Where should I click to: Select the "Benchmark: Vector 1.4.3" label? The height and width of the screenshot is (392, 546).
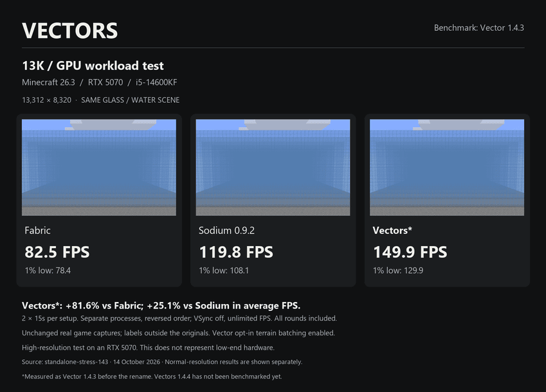click(x=478, y=28)
